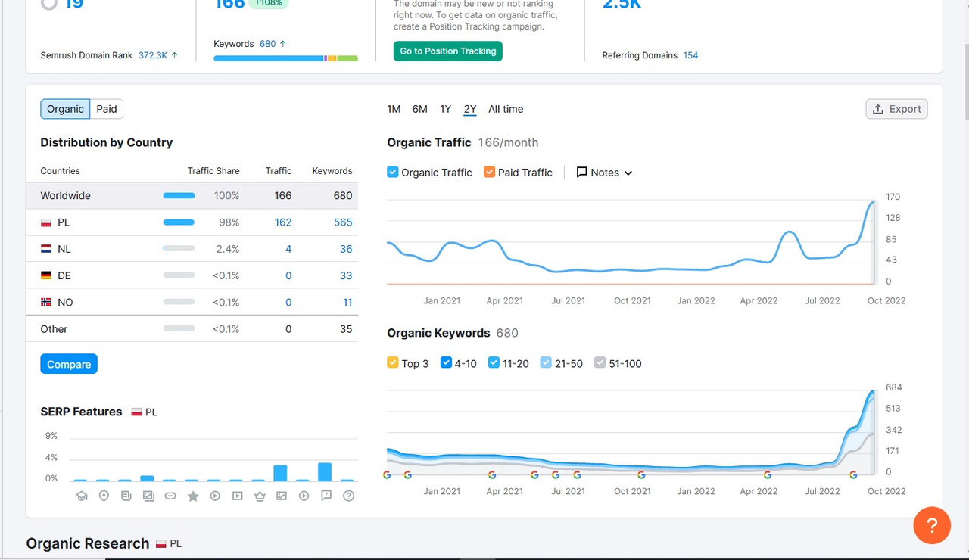
Task: Click the Featured snippet crown icon
Action: (x=260, y=496)
